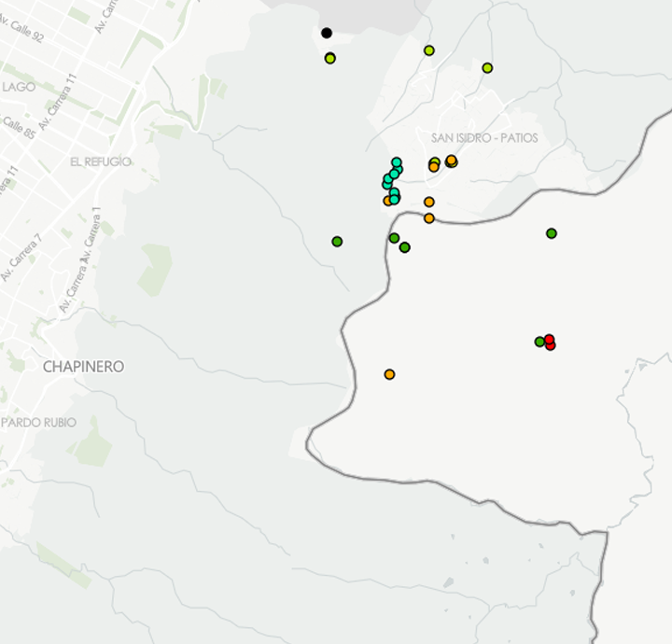Select the easternmost dark green marker

point(552,233)
